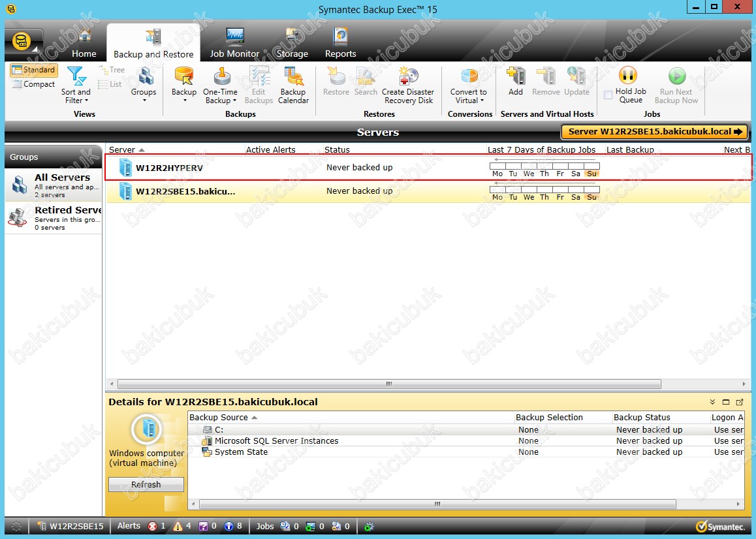Select the W12R2HYPERV server row
The image size is (756, 539).
pyautogui.click(x=428, y=167)
